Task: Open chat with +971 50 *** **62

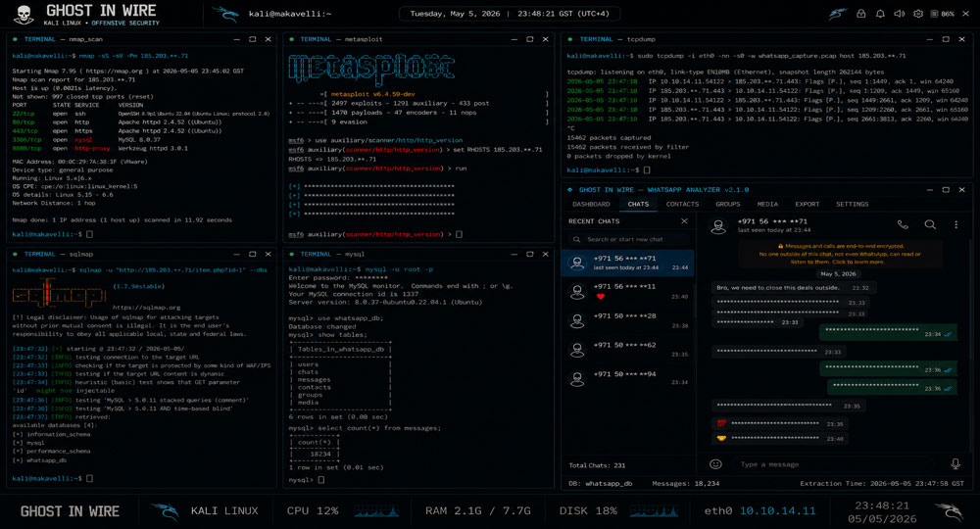Action: pos(627,350)
